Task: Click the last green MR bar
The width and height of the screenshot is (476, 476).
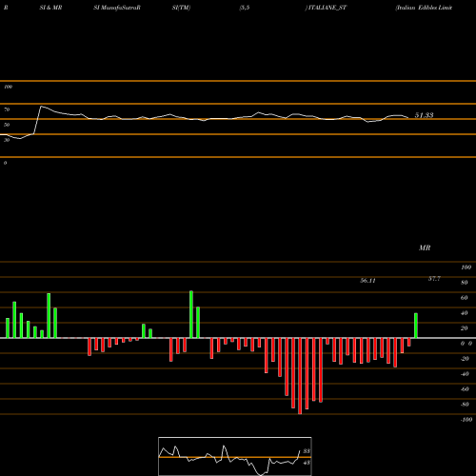Action: 416,326
